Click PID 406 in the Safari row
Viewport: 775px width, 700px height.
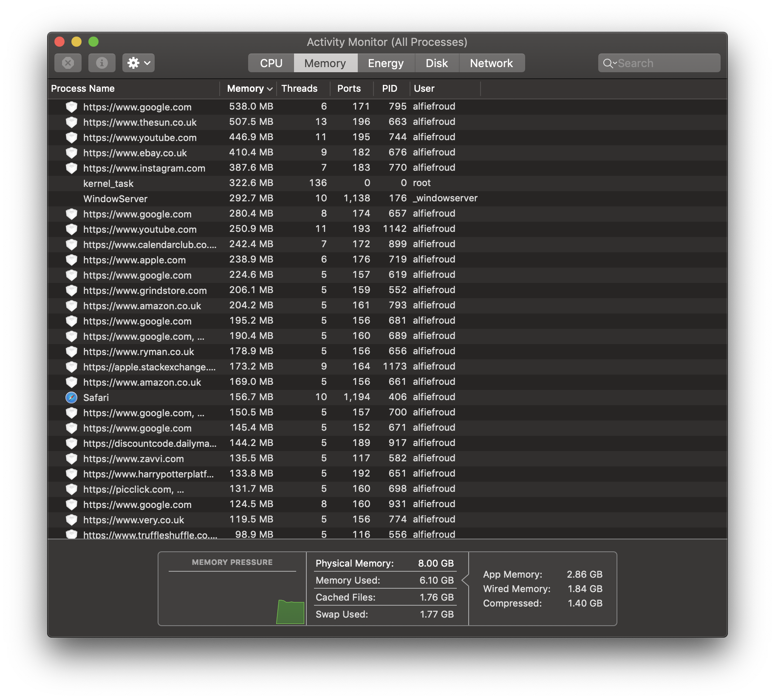click(398, 397)
